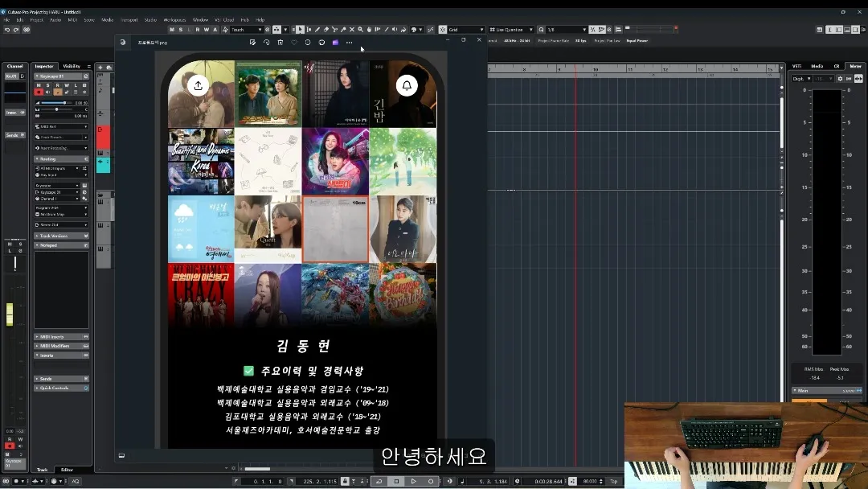Open the Search magnifier in Cubase toolbar
This screenshot has height=489, width=868.
[541, 29]
